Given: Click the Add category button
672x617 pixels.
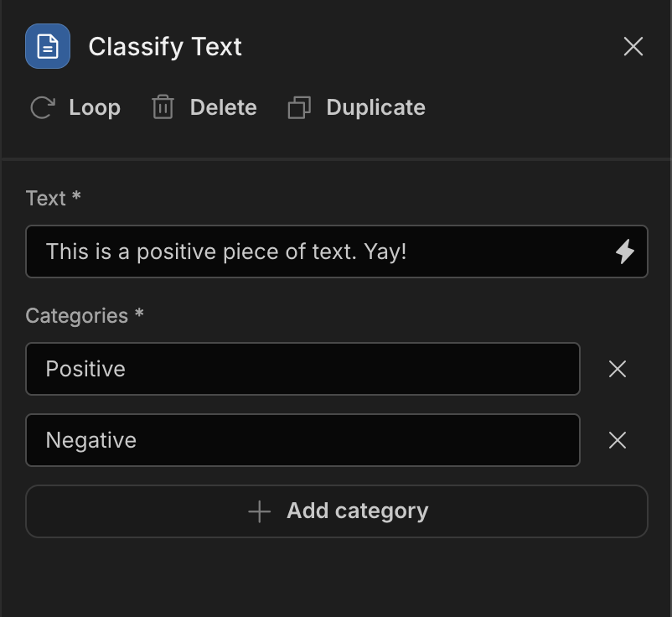Looking at the screenshot, I should [337, 511].
